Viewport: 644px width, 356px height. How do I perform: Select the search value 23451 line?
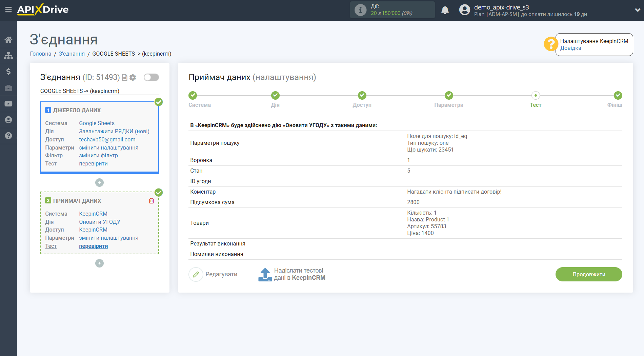tap(430, 150)
